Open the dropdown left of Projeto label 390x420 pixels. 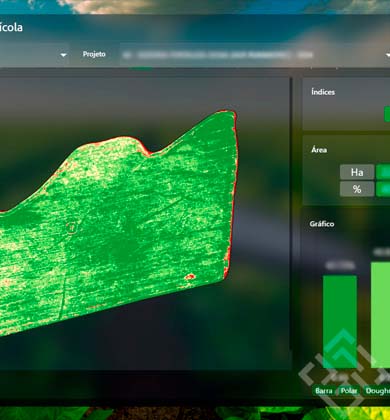(34, 55)
